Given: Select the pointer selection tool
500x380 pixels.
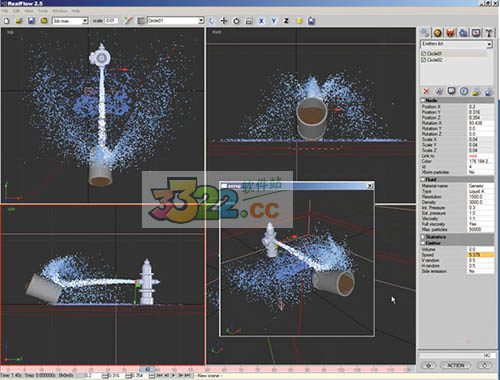Looking at the screenshot, I should pyautogui.click(x=211, y=21).
